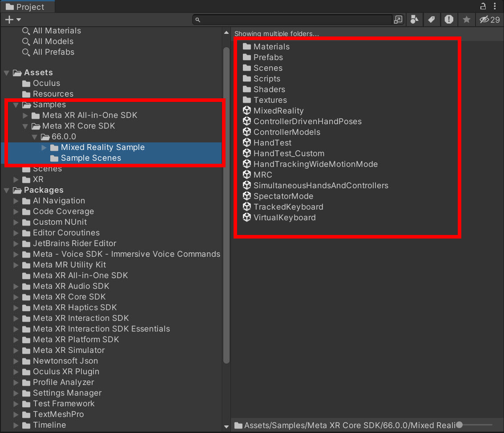
Task: Collapse Meta XR Core SDK under Samples
Action: [x=25, y=126]
